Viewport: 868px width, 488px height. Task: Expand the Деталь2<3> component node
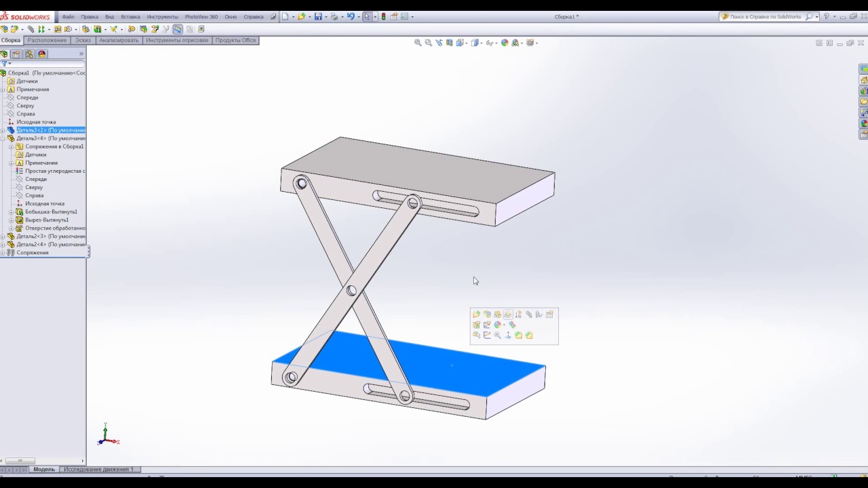coord(3,237)
